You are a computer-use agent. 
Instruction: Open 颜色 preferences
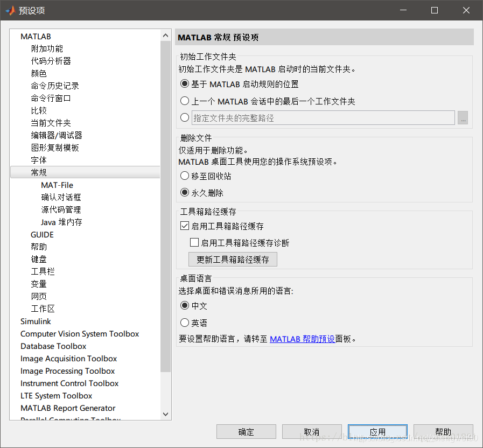(39, 73)
